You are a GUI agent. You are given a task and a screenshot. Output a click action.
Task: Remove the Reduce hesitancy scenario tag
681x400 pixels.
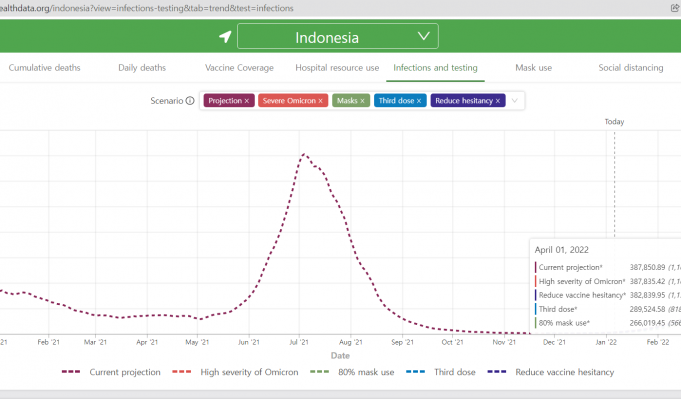click(x=497, y=101)
